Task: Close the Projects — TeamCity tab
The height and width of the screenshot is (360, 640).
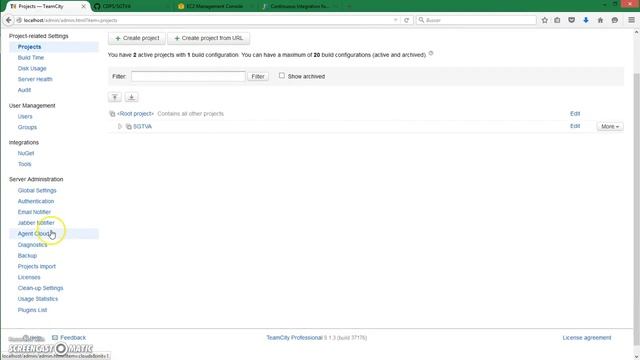Action: (x=83, y=7)
